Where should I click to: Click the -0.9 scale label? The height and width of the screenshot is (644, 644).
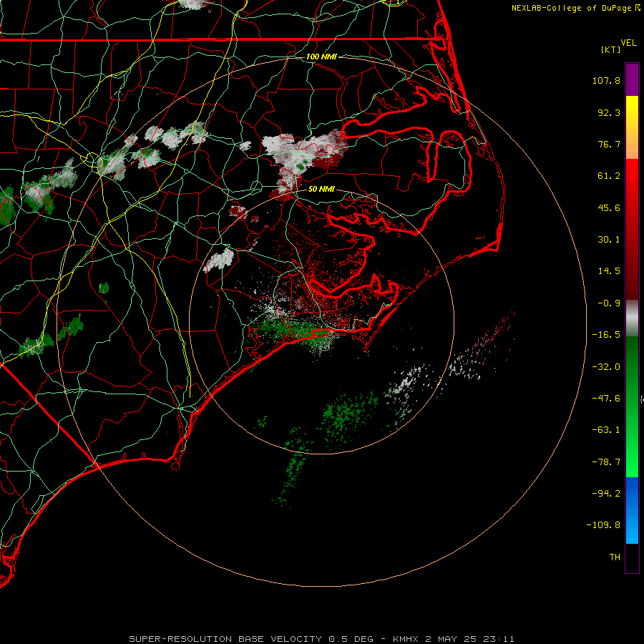click(x=609, y=303)
